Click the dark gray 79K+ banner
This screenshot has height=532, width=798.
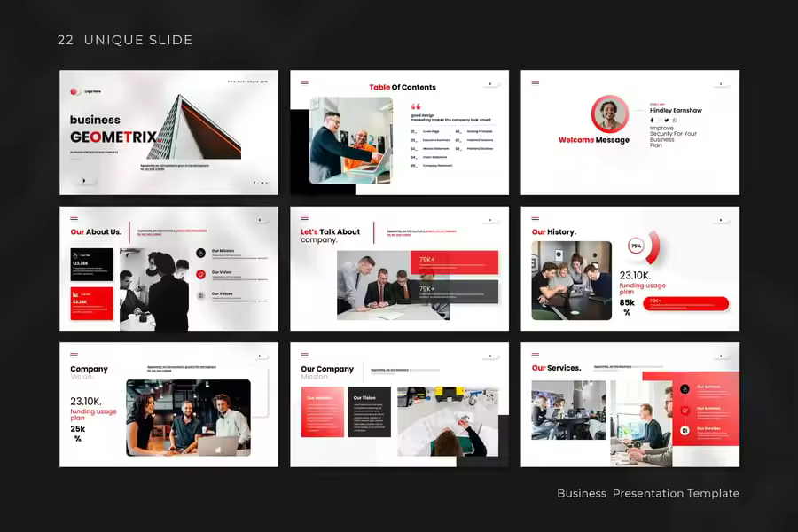(453, 291)
